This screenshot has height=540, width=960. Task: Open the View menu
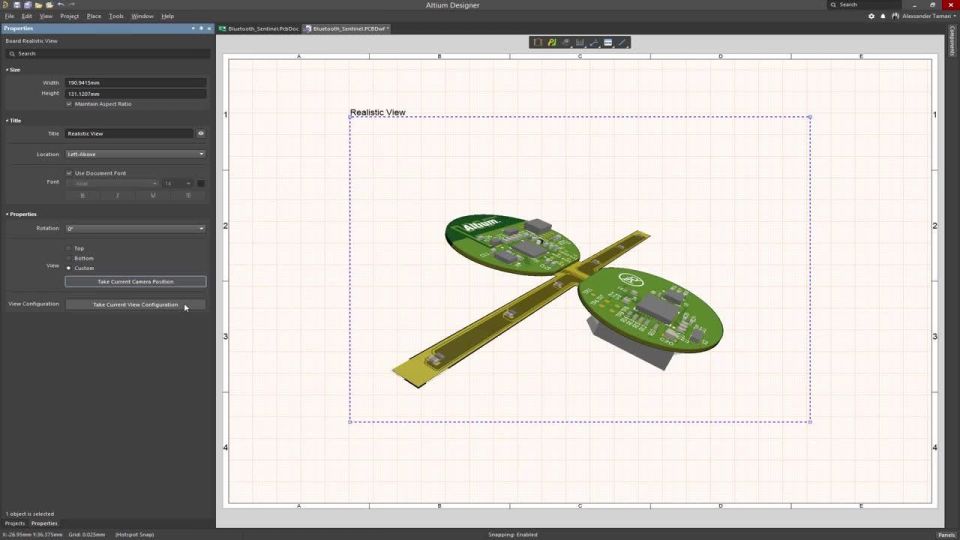pos(46,17)
